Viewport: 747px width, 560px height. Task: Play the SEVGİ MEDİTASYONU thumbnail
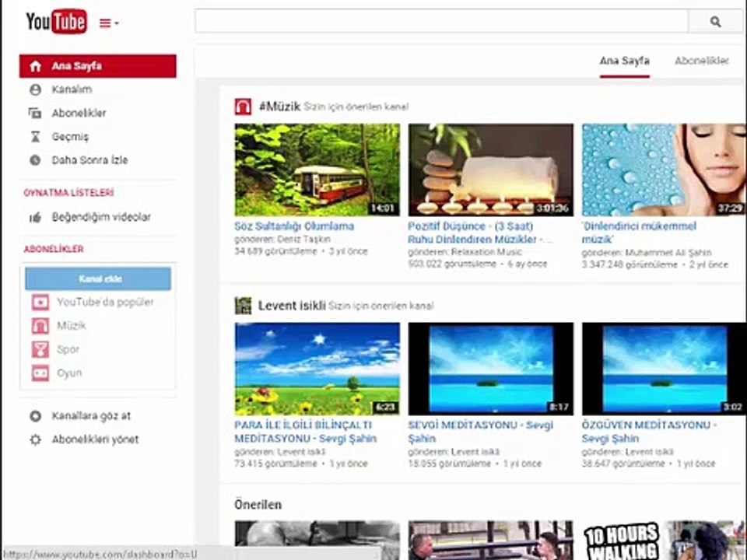pyautogui.click(x=491, y=369)
